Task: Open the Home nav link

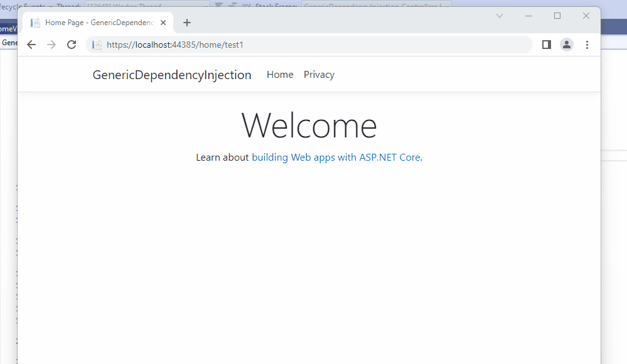Action: pyautogui.click(x=280, y=75)
